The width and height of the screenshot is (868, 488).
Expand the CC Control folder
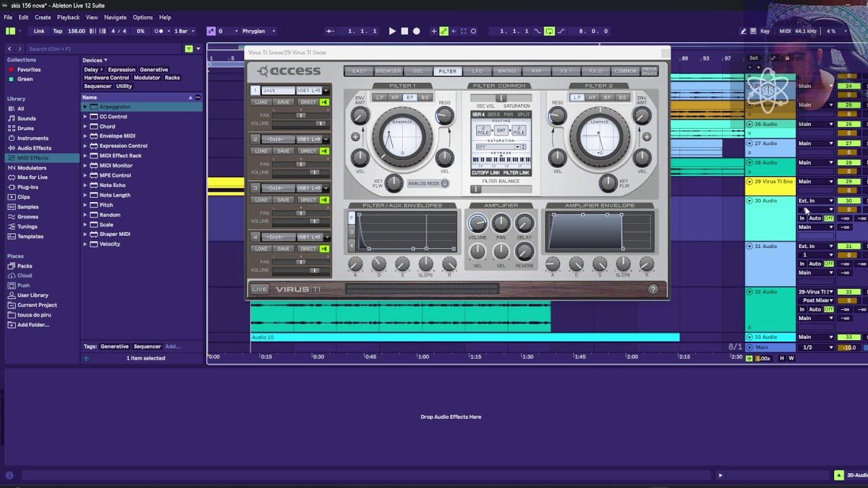[x=85, y=117]
